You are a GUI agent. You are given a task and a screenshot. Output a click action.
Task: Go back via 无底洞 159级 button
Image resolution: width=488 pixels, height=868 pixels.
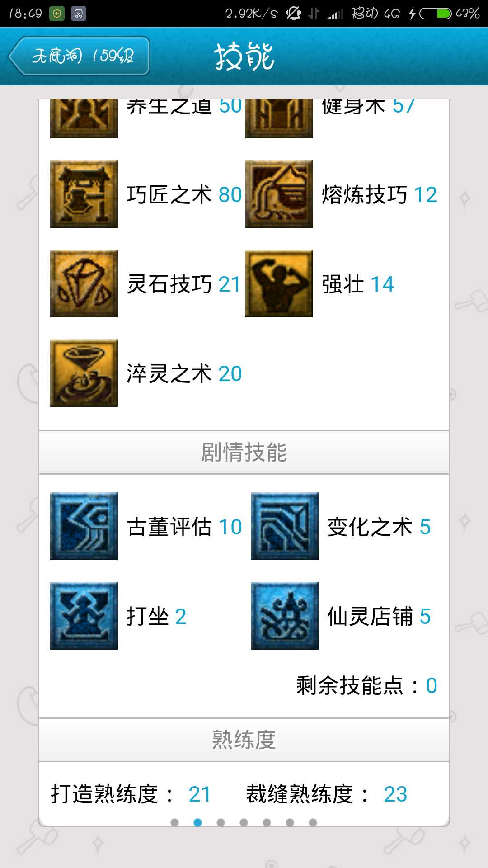tap(79, 56)
